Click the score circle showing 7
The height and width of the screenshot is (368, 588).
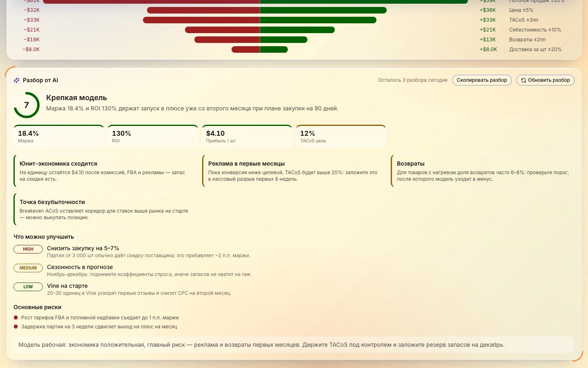point(27,105)
